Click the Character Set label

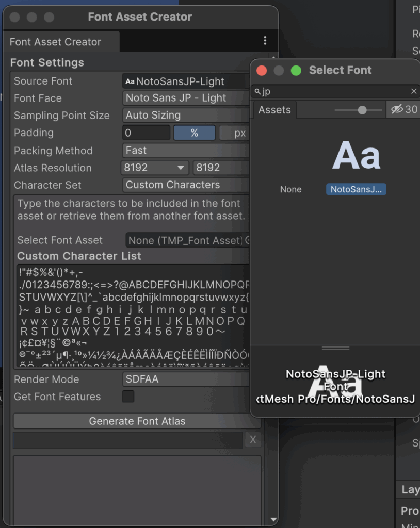47,185
